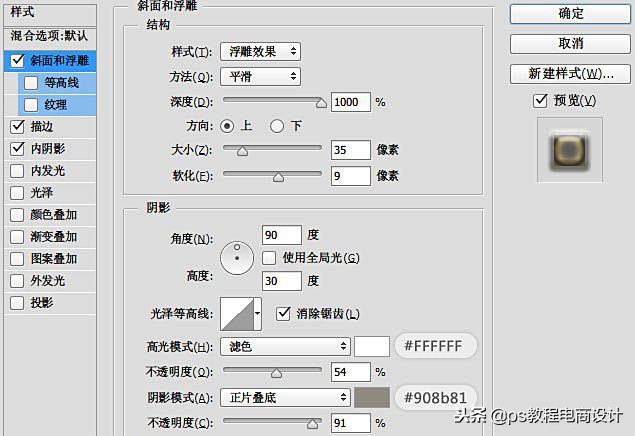Uncheck the 斜面和浮雕 checkbox
The height and width of the screenshot is (436, 635).
coord(17,61)
